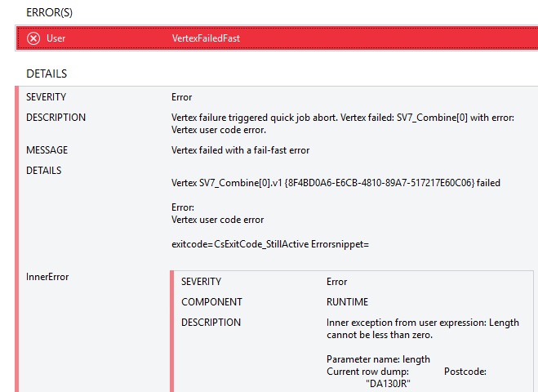Click the User label in error banner
Viewport: 538px width, 392px height.
(56, 38)
